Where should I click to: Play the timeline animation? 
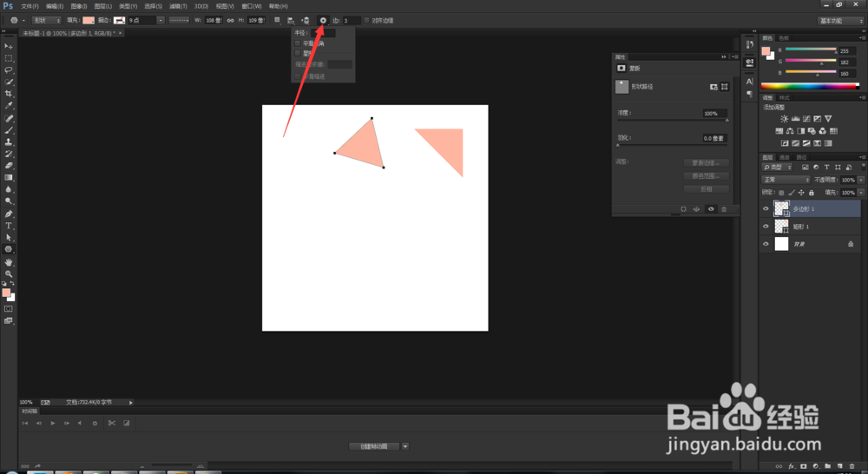[x=53, y=423]
